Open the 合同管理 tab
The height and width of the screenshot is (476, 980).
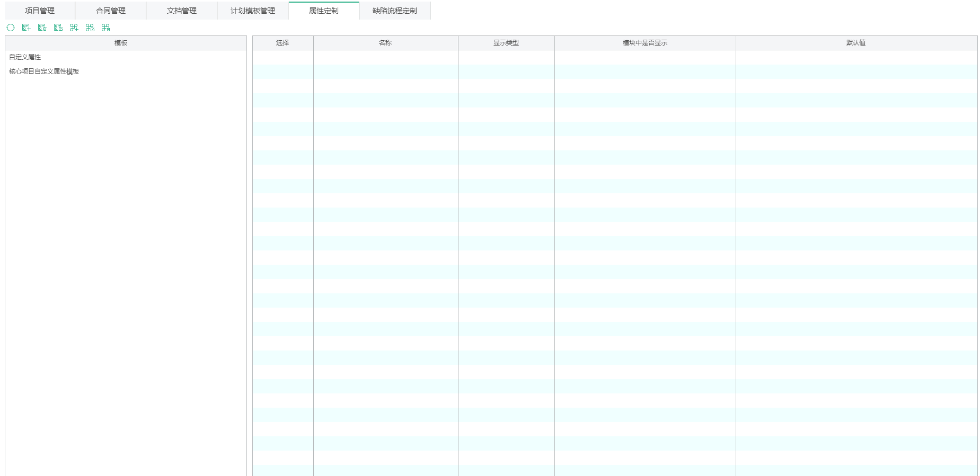pyautogui.click(x=111, y=11)
